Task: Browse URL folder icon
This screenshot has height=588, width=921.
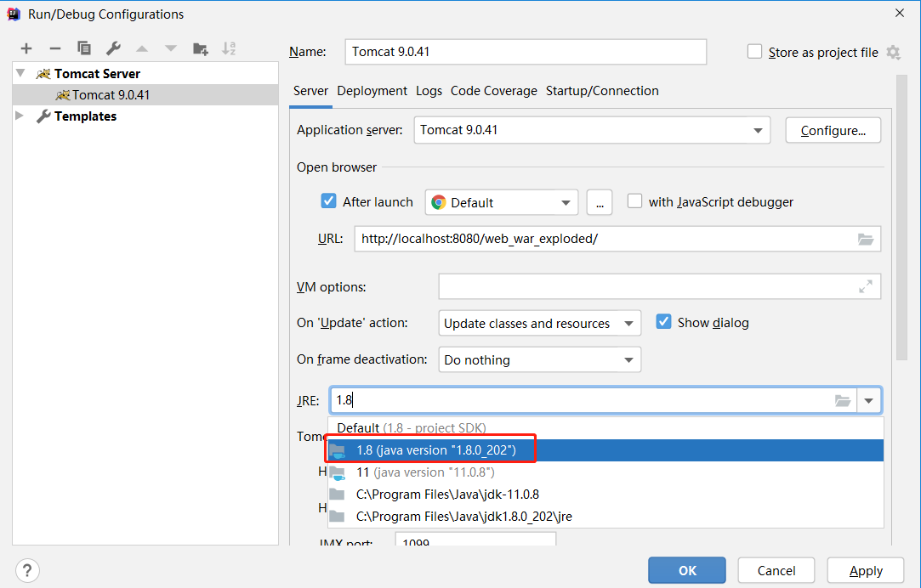Action: [x=866, y=239]
